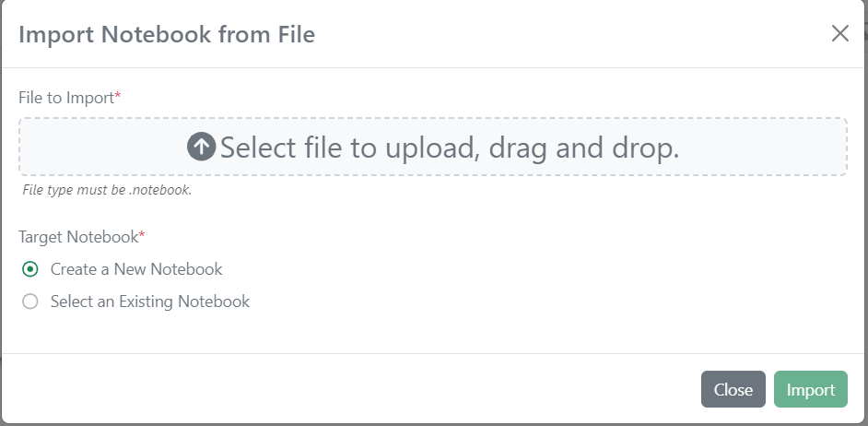This screenshot has height=426, width=868.
Task: Select the Create a New Notebook radio button
Action: tap(30, 269)
